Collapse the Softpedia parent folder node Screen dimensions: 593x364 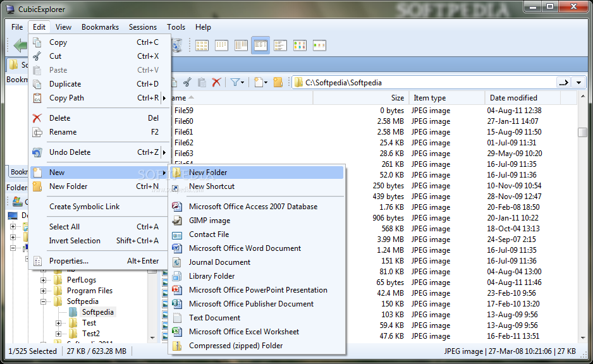(x=43, y=301)
